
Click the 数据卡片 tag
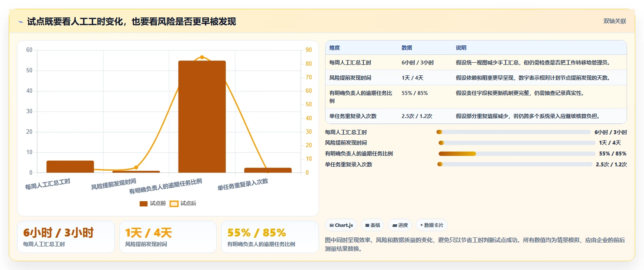pyautogui.click(x=432, y=225)
